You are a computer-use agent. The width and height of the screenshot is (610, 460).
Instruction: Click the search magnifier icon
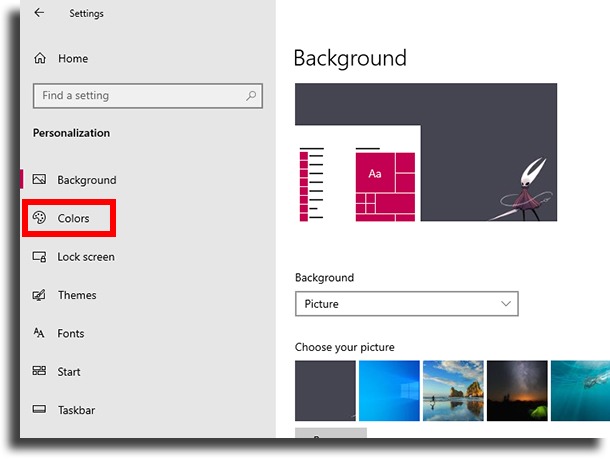(x=251, y=95)
